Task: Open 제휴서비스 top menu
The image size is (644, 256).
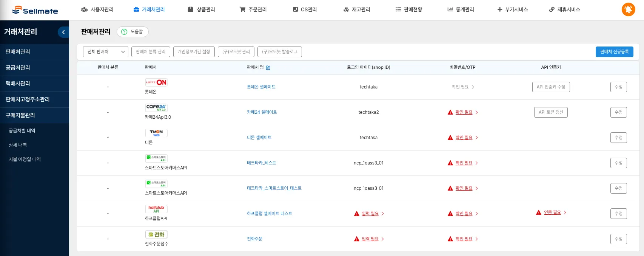Action: pyautogui.click(x=565, y=9)
